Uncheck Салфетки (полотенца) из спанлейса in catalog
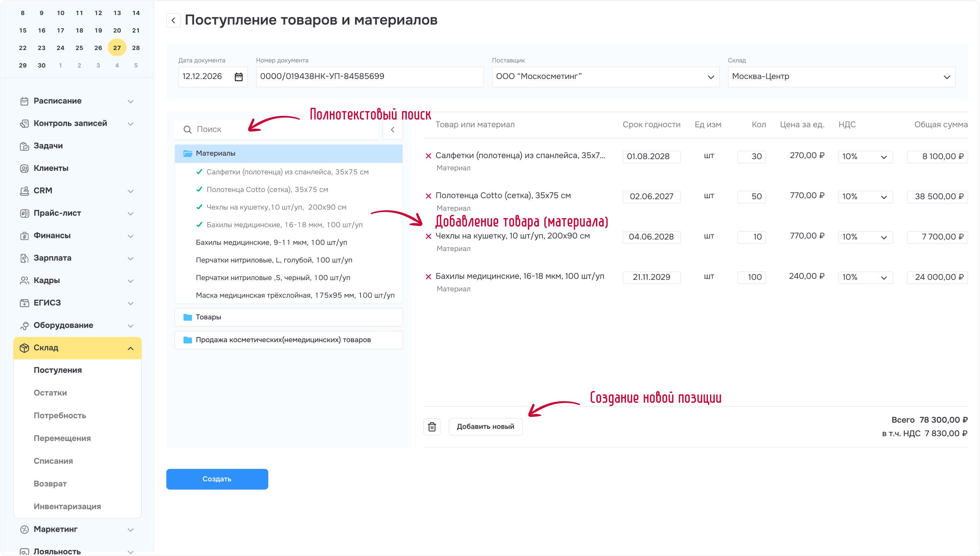 pos(199,172)
